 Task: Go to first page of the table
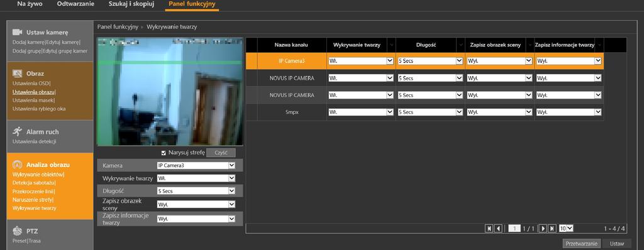pos(489,228)
